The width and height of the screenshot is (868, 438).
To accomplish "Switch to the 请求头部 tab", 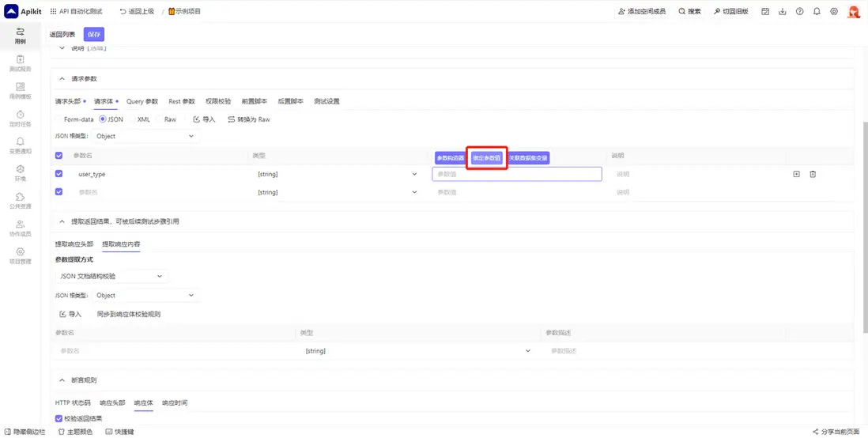I will point(68,101).
